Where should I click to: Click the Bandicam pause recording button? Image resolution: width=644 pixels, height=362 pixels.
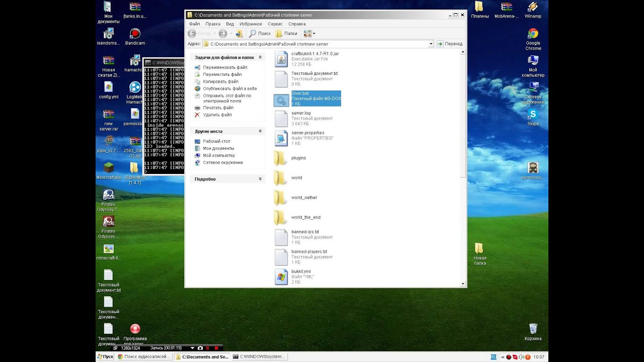point(208,348)
